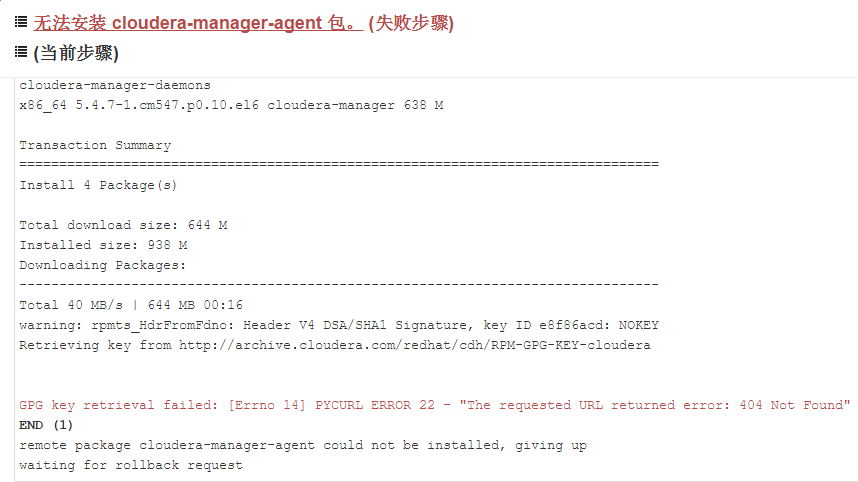Image resolution: width=858 pixels, height=482 pixels.
Task: Select the red GPG key retrieval failed error
Action: (x=434, y=405)
